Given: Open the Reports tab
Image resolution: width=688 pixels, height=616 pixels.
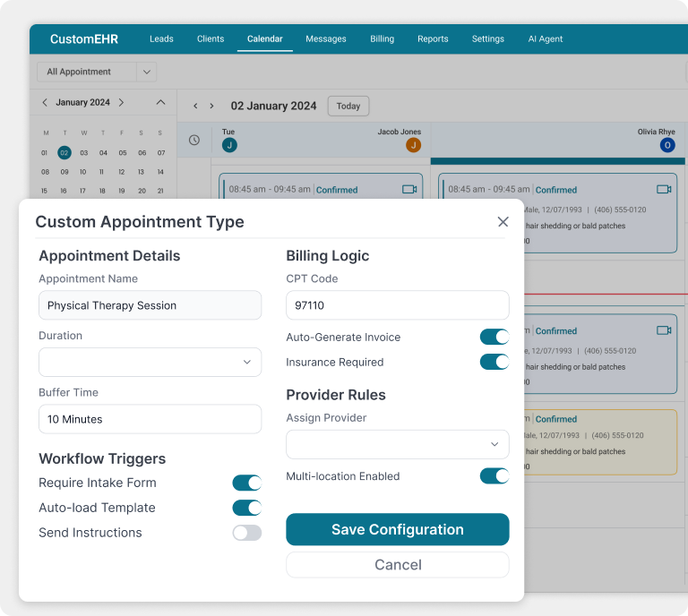Looking at the screenshot, I should 433,39.
